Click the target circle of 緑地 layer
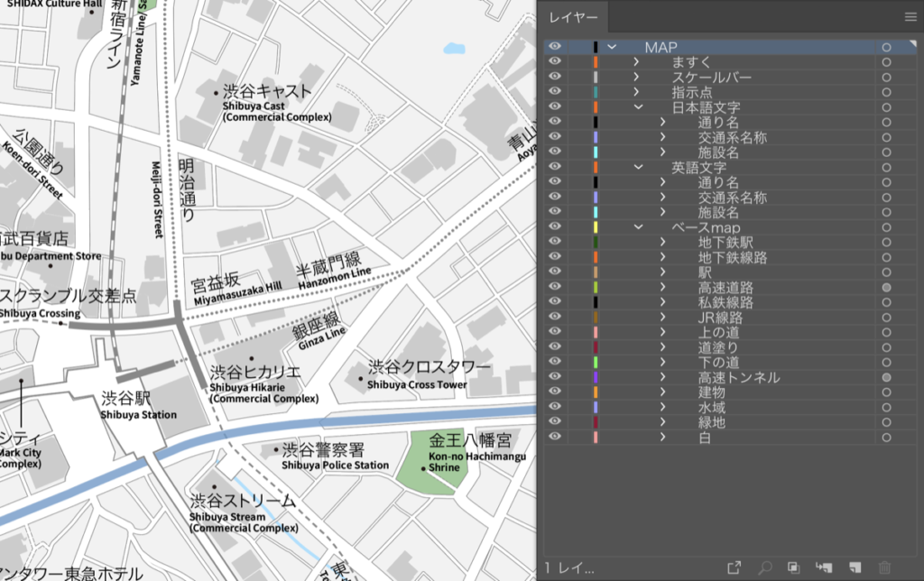The height and width of the screenshot is (581, 924). (886, 422)
